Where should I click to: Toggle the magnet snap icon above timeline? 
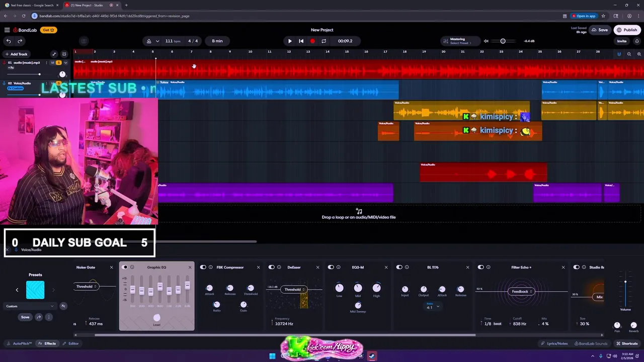[619, 54]
